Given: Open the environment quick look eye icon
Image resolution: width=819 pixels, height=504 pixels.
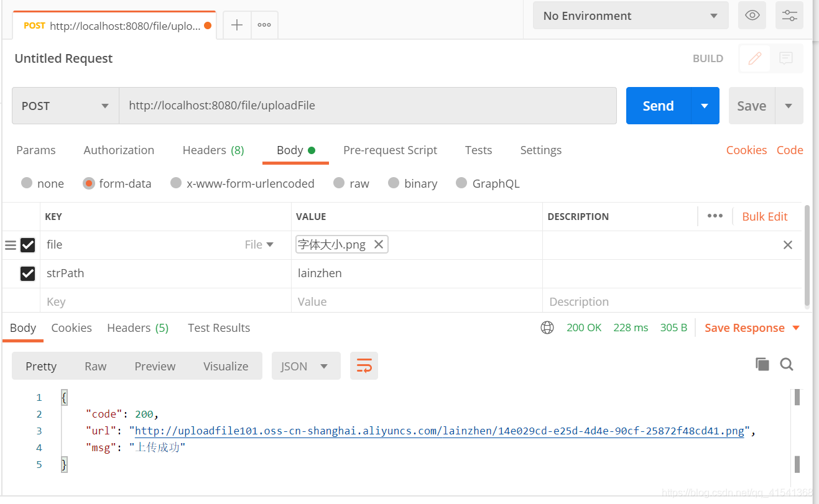Looking at the screenshot, I should (x=752, y=16).
